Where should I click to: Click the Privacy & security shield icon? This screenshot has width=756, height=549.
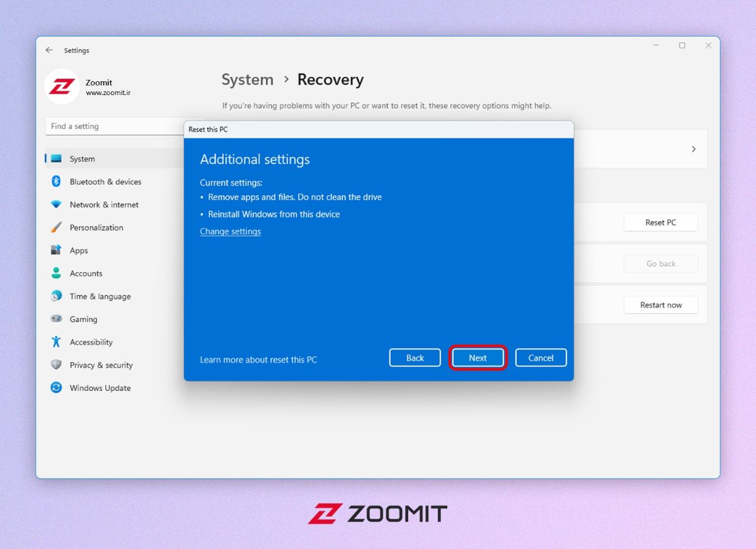click(x=56, y=365)
